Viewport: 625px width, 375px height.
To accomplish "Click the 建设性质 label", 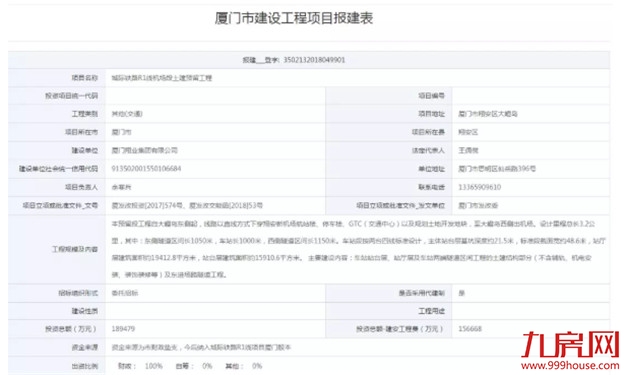I will 85,311.
